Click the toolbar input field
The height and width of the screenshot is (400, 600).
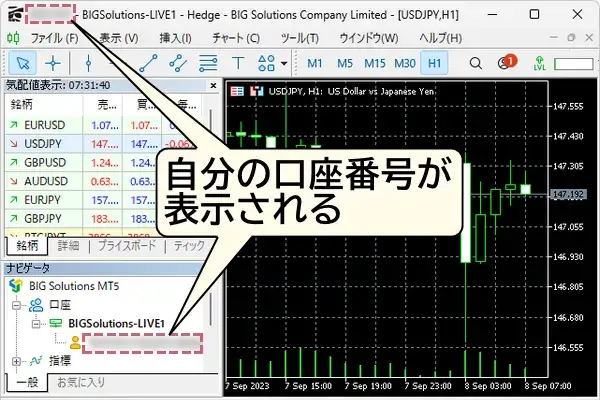(573, 64)
